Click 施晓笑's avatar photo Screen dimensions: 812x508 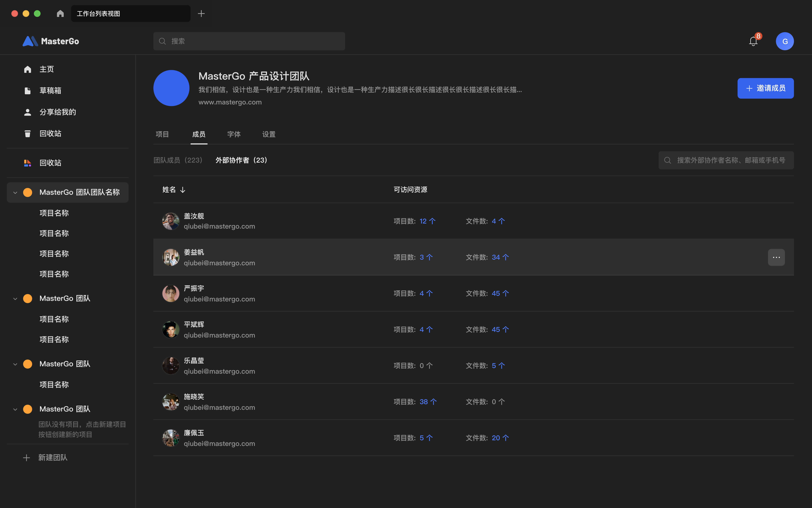171,402
